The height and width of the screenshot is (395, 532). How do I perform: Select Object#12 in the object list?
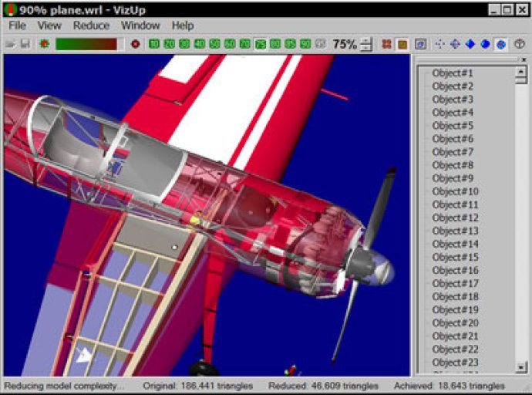[455, 218]
